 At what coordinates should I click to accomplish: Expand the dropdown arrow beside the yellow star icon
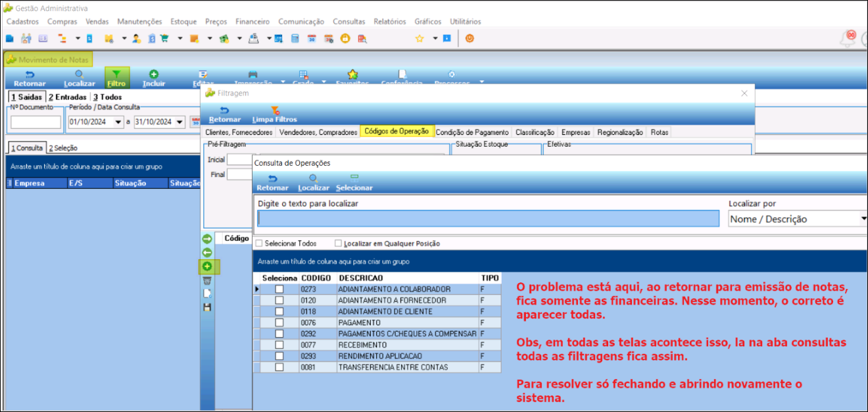click(x=435, y=38)
